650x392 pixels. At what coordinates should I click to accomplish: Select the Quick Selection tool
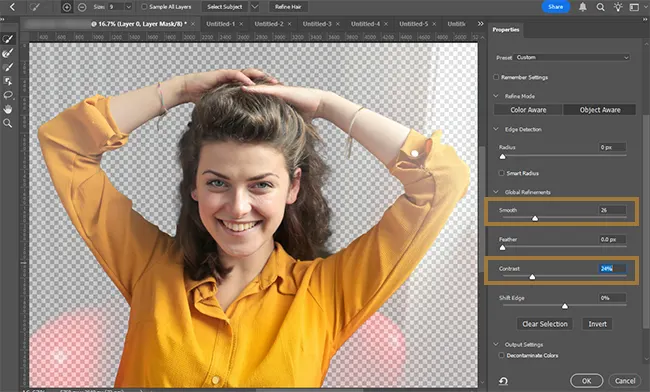coord(7,39)
